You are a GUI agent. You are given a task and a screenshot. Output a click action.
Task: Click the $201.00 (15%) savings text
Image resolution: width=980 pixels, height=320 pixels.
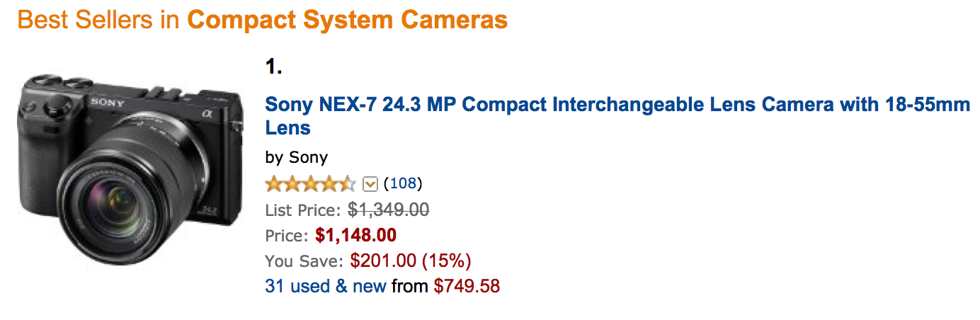point(411,261)
